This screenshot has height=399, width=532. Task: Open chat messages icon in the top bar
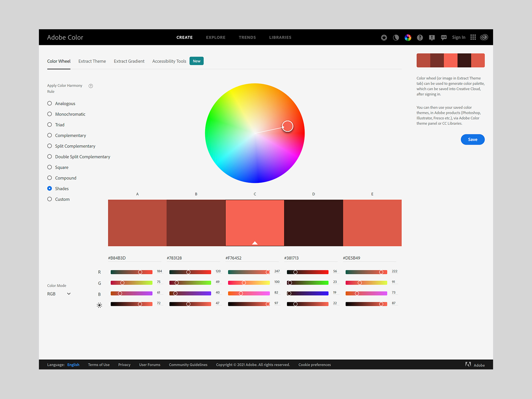click(444, 38)
